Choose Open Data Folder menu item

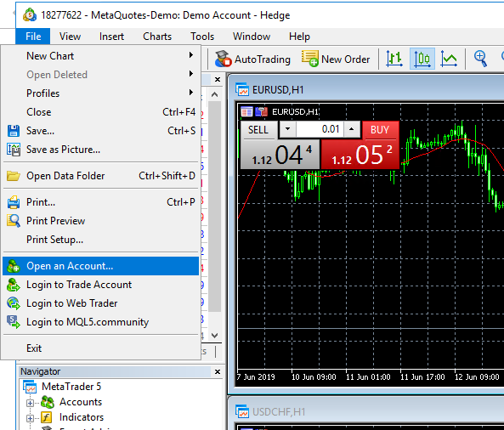coord(101,176)
